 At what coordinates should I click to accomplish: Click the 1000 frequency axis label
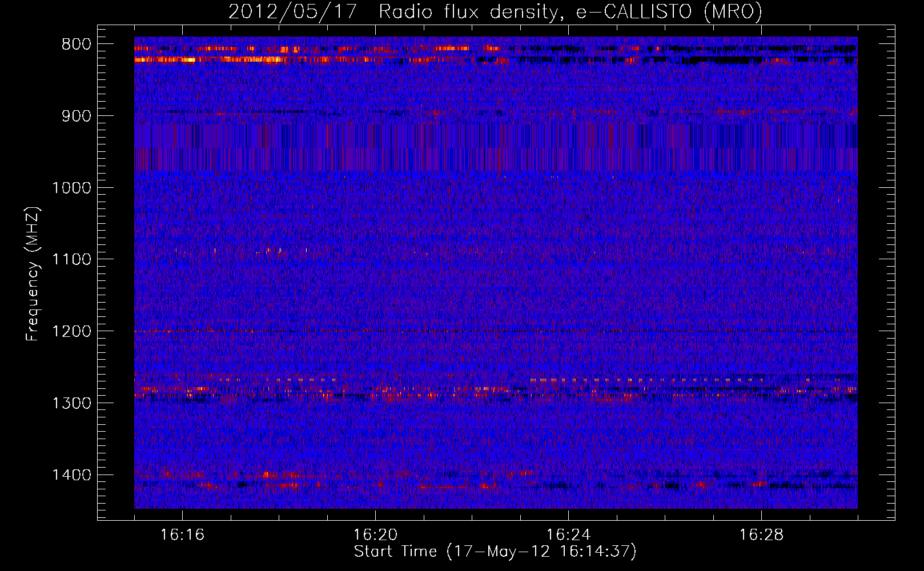click(71, 188)
